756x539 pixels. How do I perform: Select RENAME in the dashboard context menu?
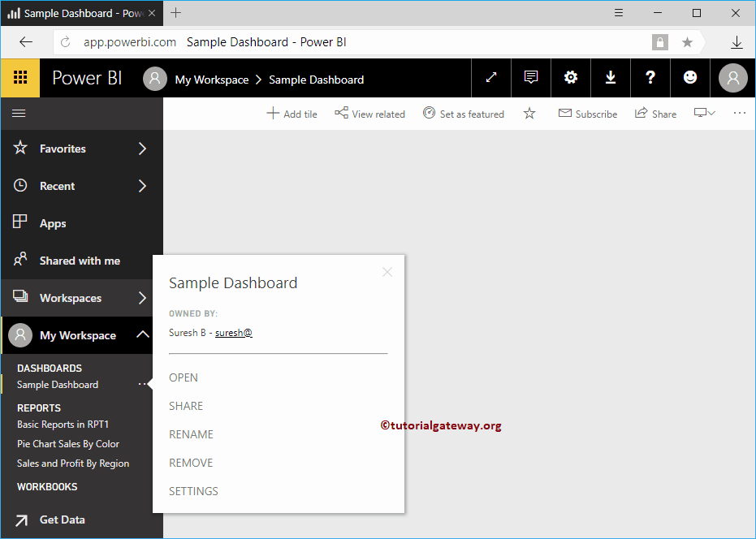tap(191, 434)
